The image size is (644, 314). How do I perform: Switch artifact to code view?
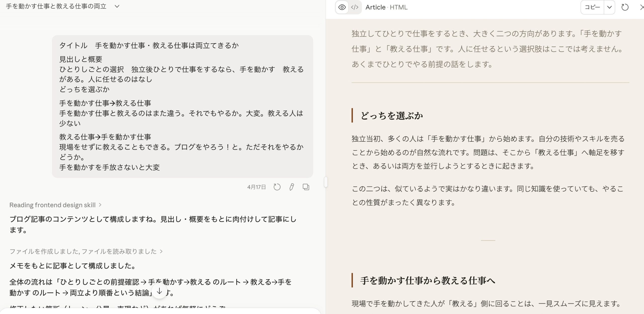(355, 7)
